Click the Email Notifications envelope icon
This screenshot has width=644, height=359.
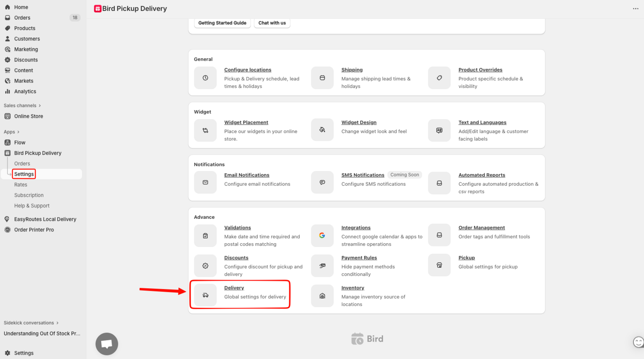click(x=205, y=183)
